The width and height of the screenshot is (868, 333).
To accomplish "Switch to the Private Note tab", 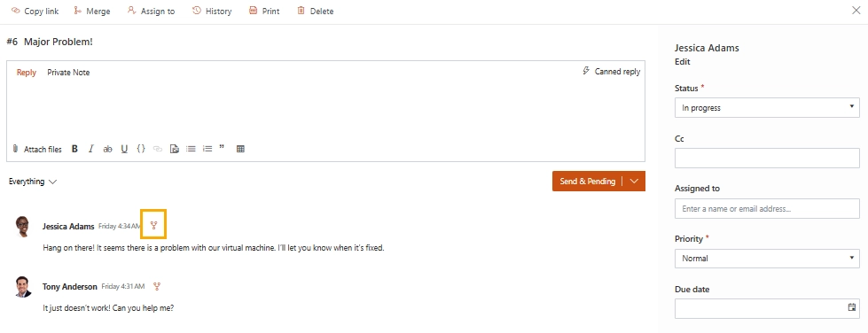I will [x=68, y=73].
